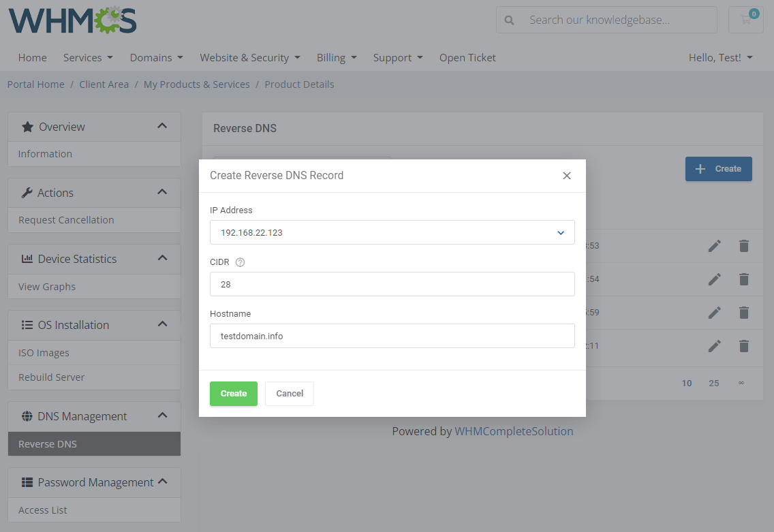Click the pencil edit icon on the first DNS record
The height and width of the screenshot is (532, 774).
coord(715,245)
